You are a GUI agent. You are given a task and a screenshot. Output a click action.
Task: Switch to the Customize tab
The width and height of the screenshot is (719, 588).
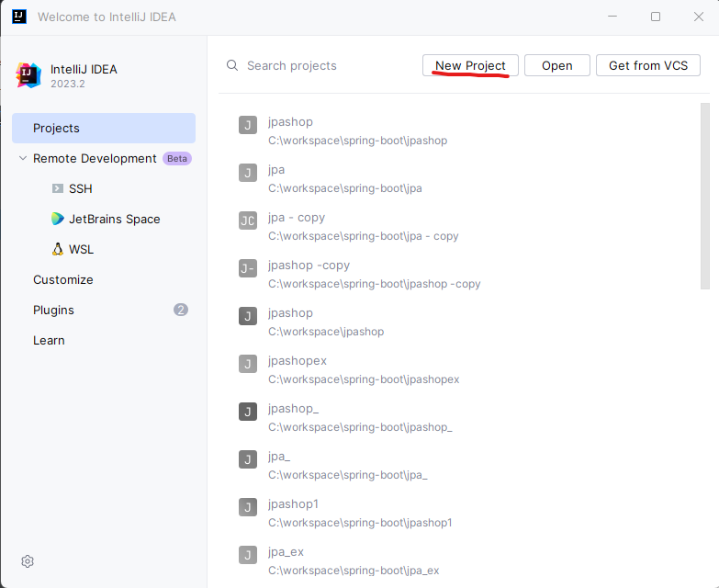(x=62, y=280)
